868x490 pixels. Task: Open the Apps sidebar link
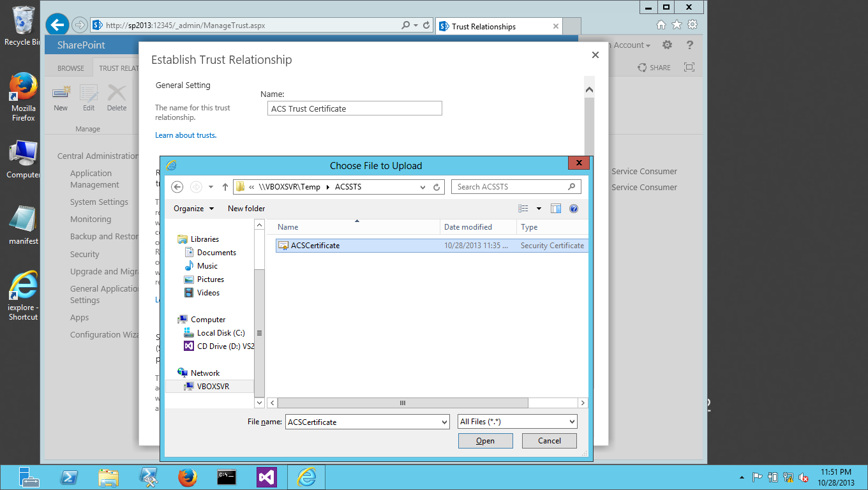80,318
